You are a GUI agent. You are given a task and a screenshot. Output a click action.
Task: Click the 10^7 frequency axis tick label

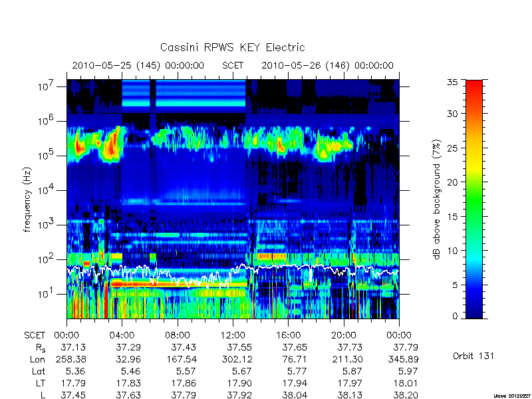point(47,86)
